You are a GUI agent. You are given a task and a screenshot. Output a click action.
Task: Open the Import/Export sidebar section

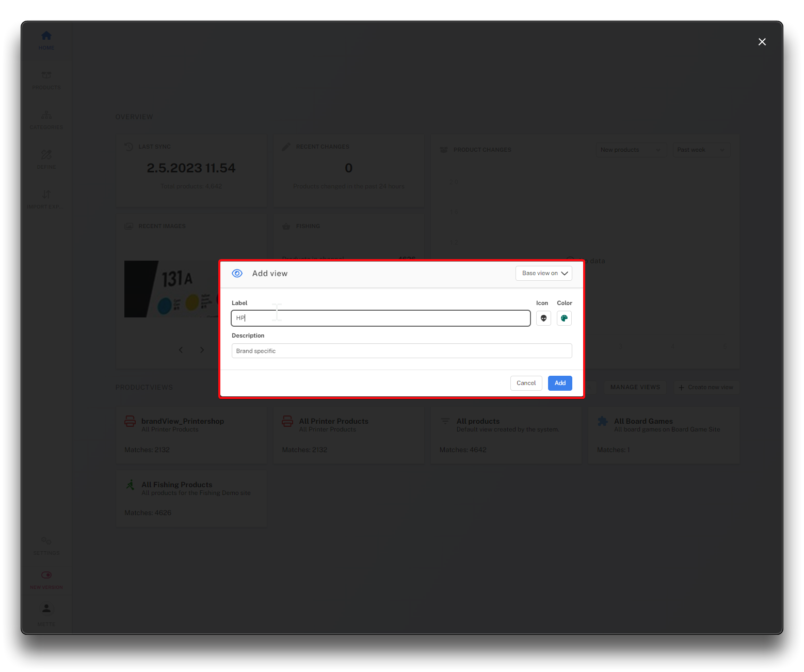tap(46, 195)
